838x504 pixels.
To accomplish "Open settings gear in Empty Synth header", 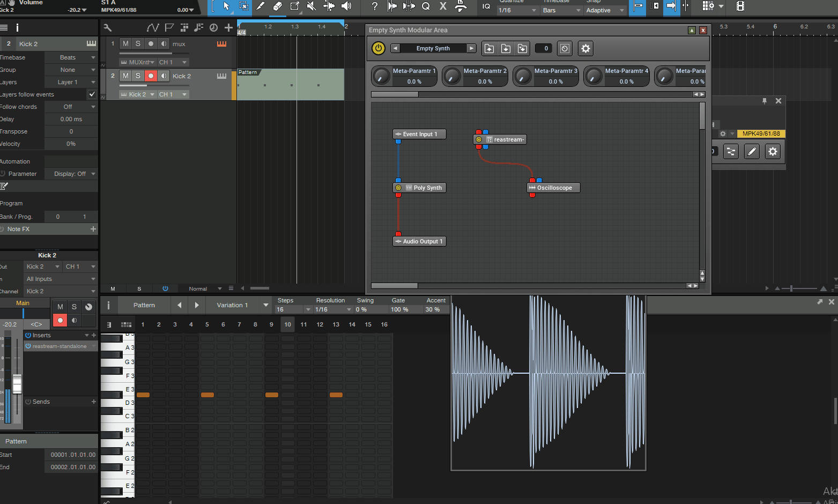I will 585,48.
